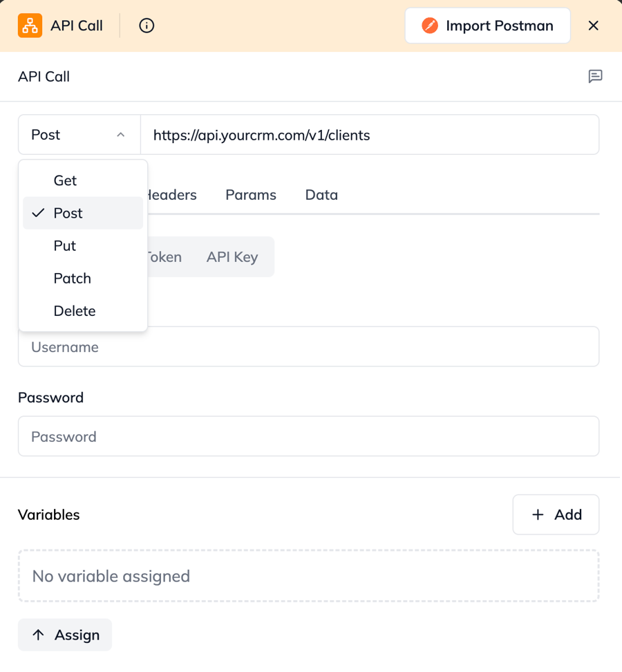Select the Patch method option
The image size is (622, 672).
point(72,278)
